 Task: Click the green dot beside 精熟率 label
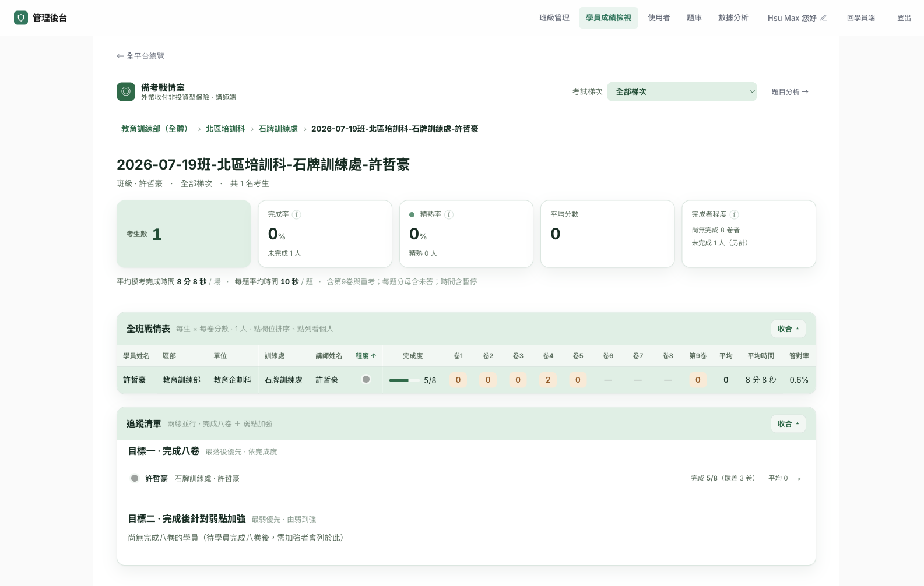(412, 214)
